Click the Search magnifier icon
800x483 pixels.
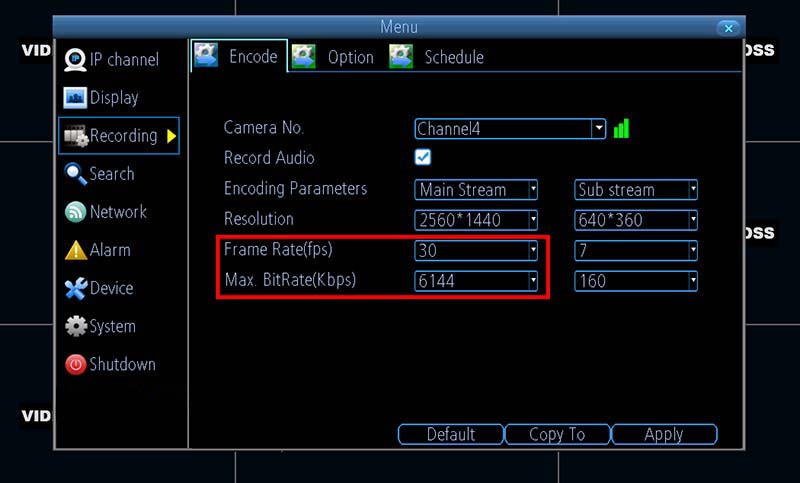click(76, 174)
